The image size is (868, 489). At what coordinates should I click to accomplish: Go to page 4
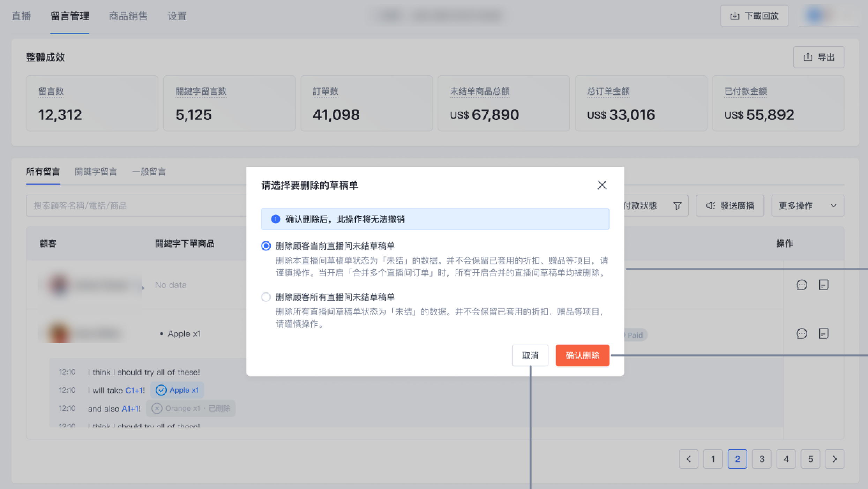tap(786, 459)
